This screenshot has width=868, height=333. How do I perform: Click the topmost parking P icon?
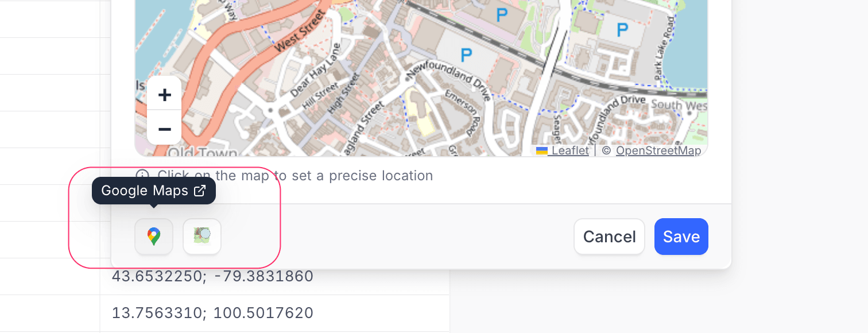pos(502,14)
